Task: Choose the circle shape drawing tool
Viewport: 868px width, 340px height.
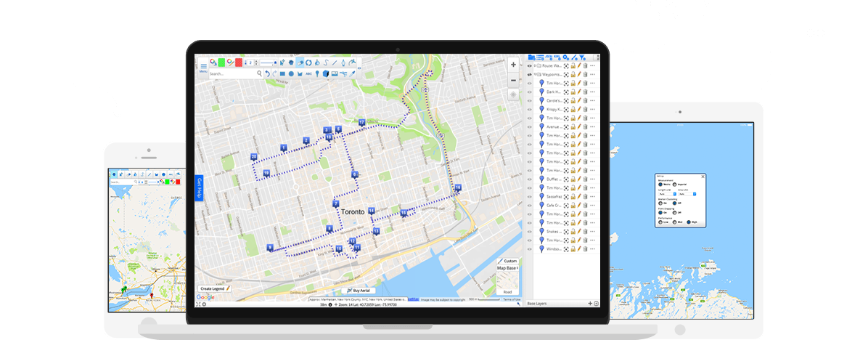Action: pos(291,73)
